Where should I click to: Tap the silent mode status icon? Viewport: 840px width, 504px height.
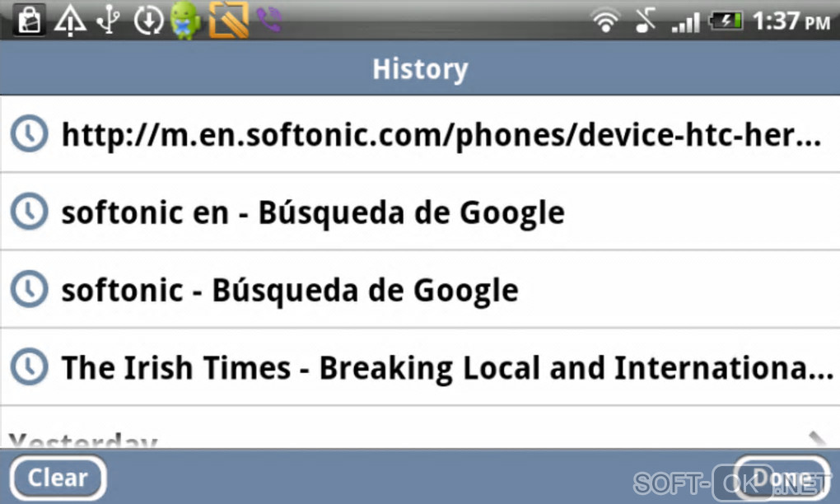(646, 21)
